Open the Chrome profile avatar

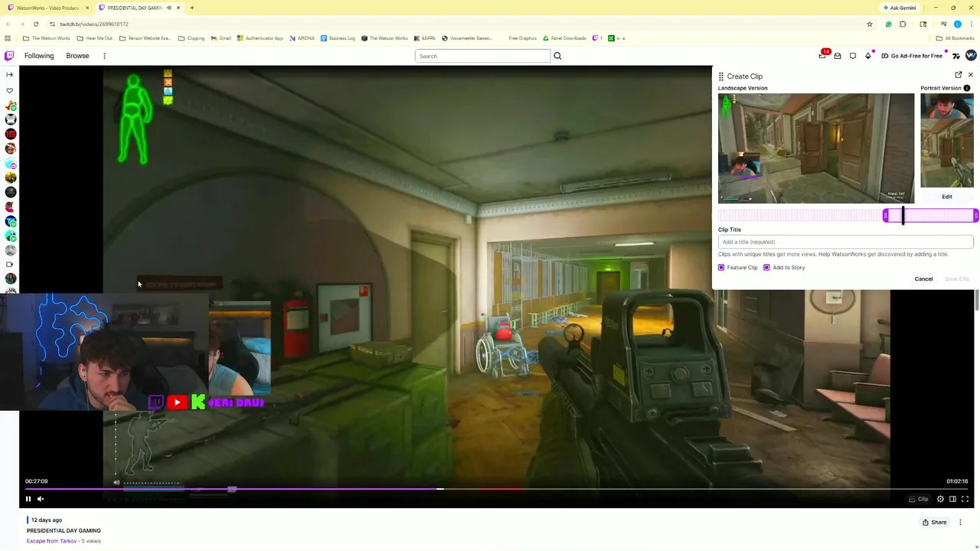point(957,24)
